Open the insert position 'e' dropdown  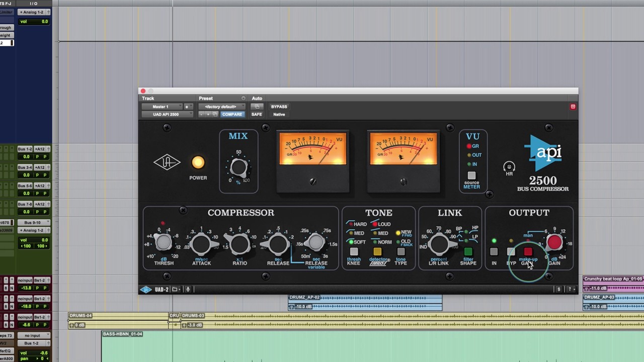coord(188,107)
